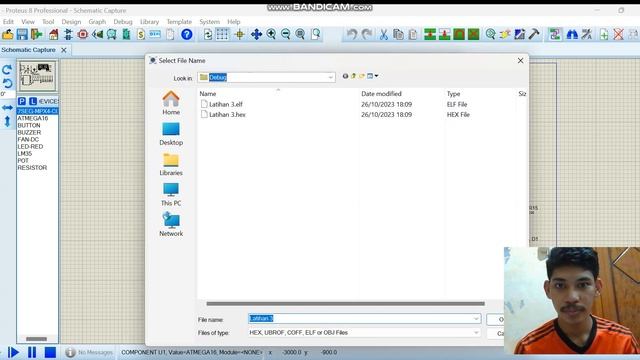Click the Decompose hammer icon
640x360 pixels.
[534, 35]
